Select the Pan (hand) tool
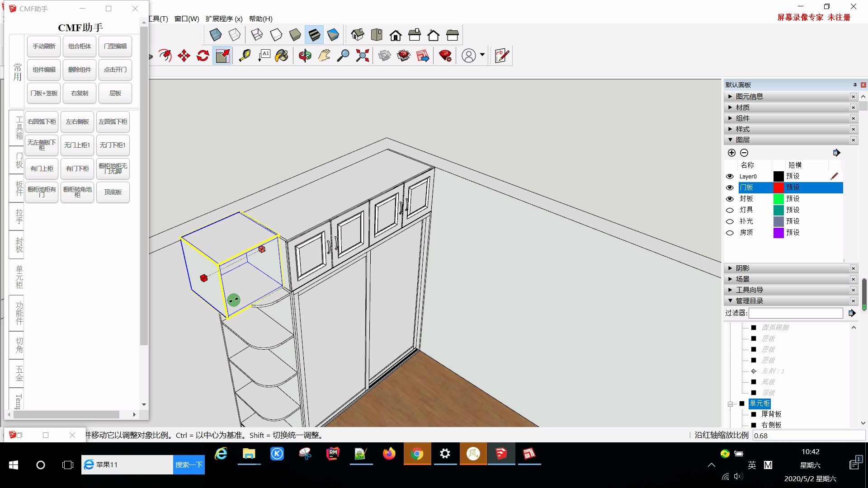Screen dimensions: 868x488 [x=324, y=55]
